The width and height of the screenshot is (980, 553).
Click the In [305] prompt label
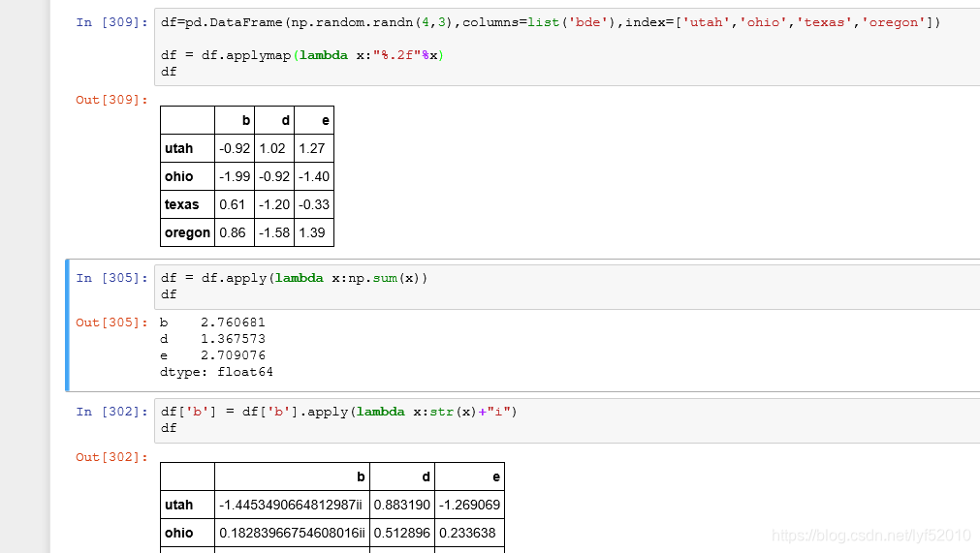(x=111, y=278)
